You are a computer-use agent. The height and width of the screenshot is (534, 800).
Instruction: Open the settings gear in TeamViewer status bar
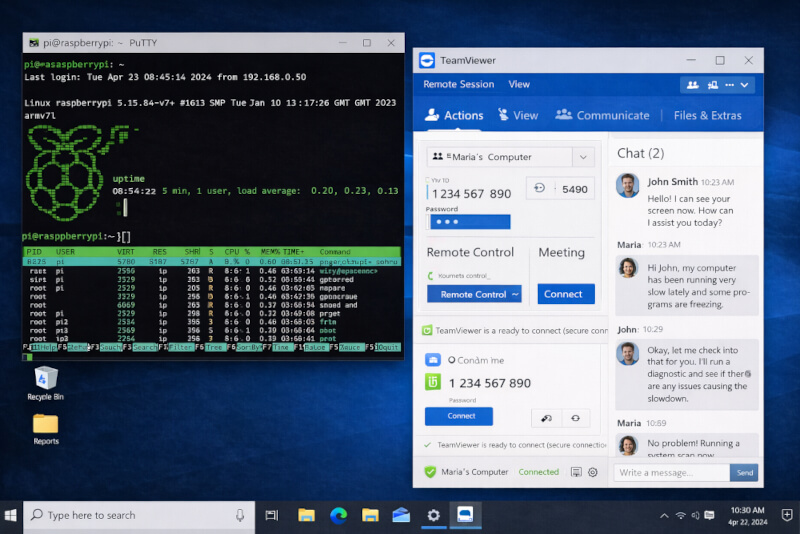(x=592, y=472)
